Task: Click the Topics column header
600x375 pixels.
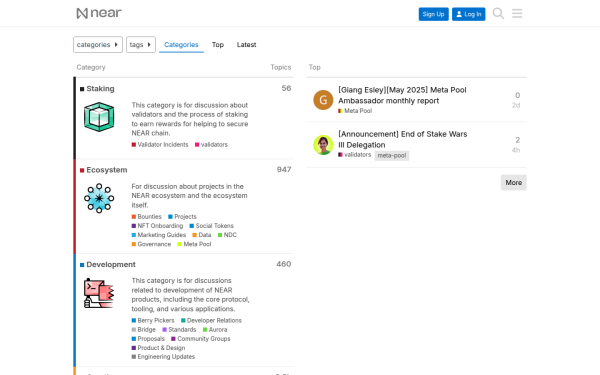Action: (281, 67)
